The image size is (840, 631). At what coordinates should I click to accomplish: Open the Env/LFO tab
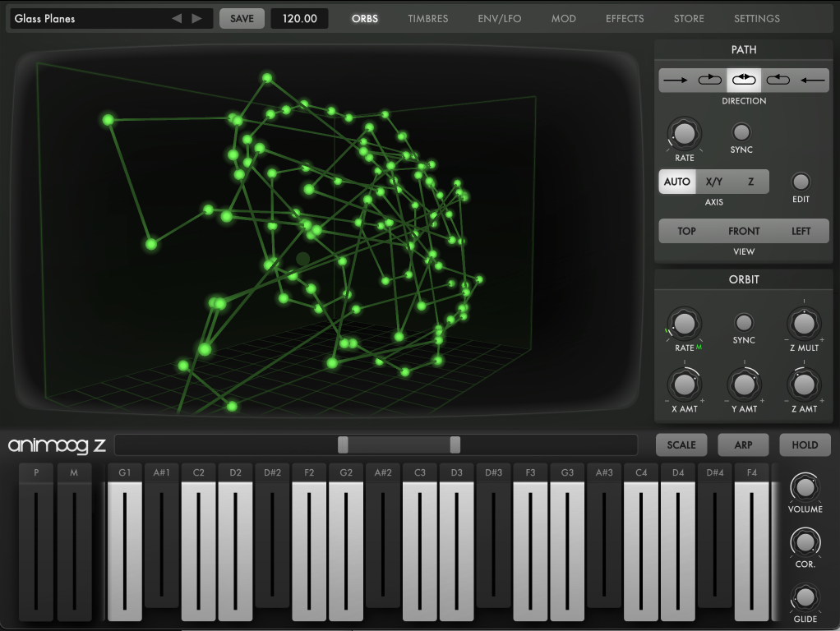499,19
